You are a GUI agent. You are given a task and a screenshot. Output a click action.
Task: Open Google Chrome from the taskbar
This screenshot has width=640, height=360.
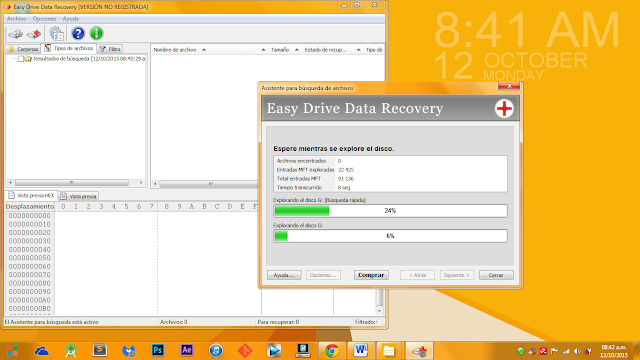click(x=332, y=351)
